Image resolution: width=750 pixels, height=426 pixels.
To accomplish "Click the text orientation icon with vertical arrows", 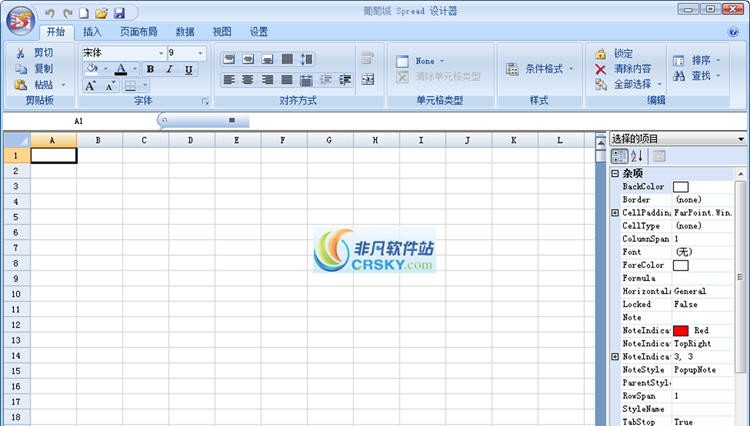I will (x=307, y=59).
